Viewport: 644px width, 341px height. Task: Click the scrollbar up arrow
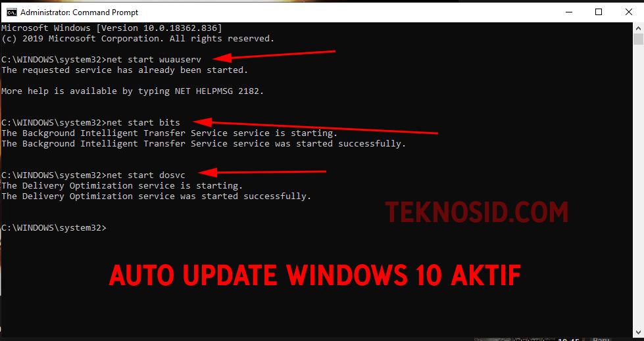pos(638,28)
